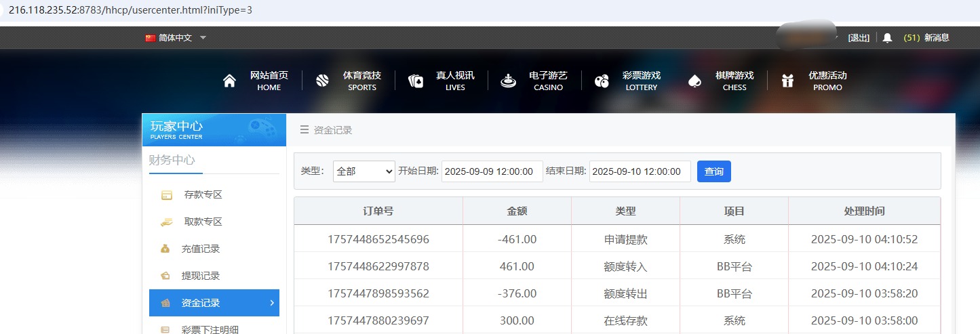Open 电子游艺 CASINO menu
Image resolution: width=980 pixels, height=334 pixels.
548,81
